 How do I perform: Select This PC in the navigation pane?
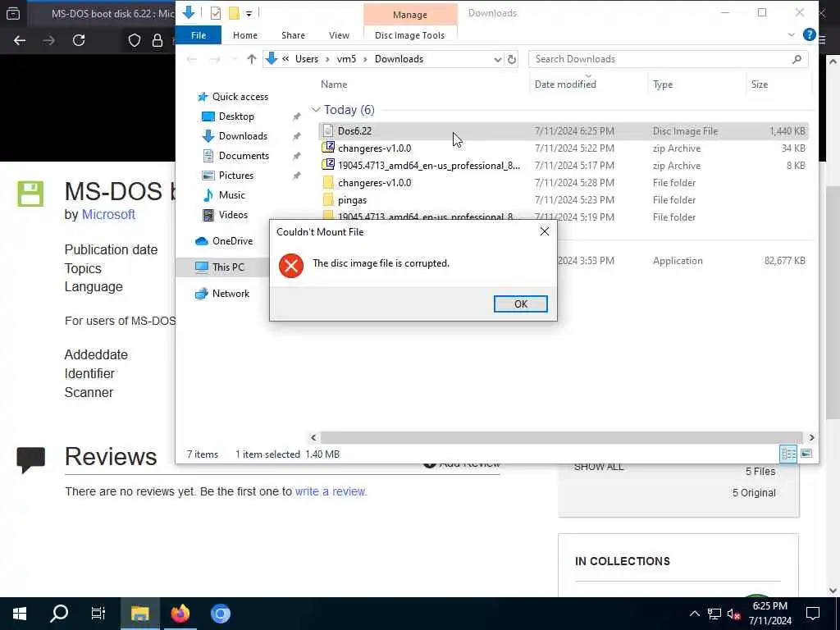(228, 267)
